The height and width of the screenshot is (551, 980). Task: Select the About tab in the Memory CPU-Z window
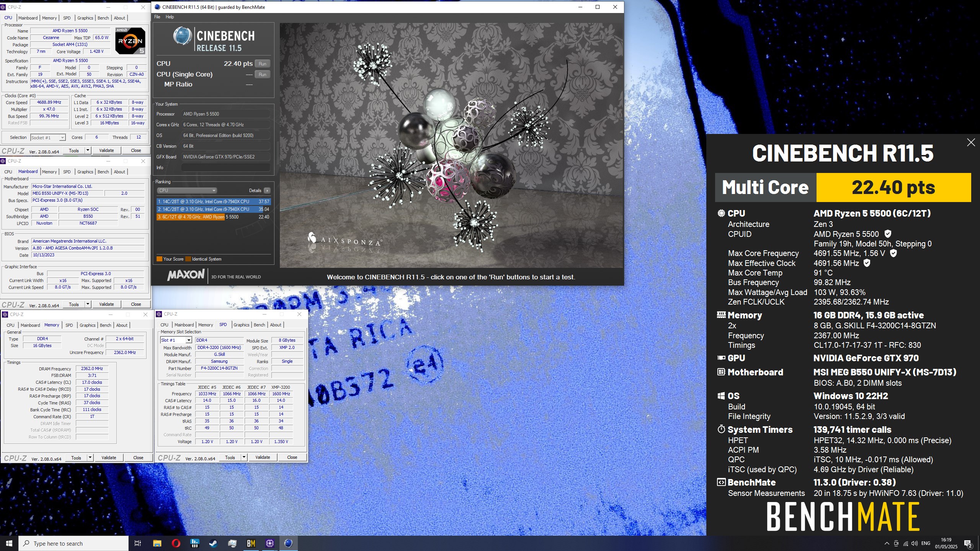122,325
